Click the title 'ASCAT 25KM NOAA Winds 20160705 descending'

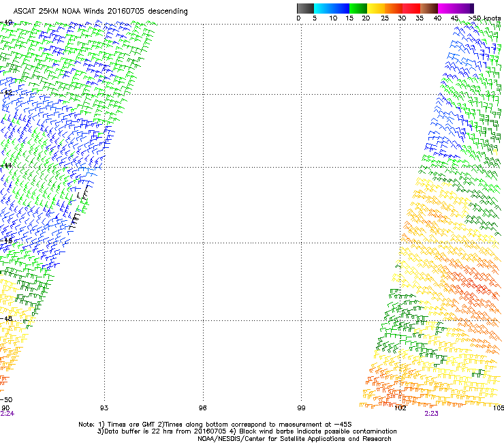click(100, 12)
